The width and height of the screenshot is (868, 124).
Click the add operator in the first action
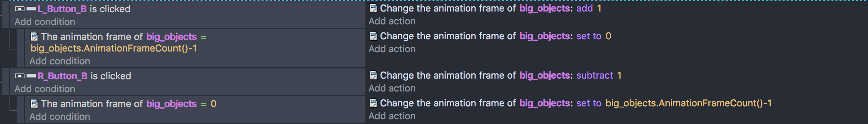tap(585, 8)
